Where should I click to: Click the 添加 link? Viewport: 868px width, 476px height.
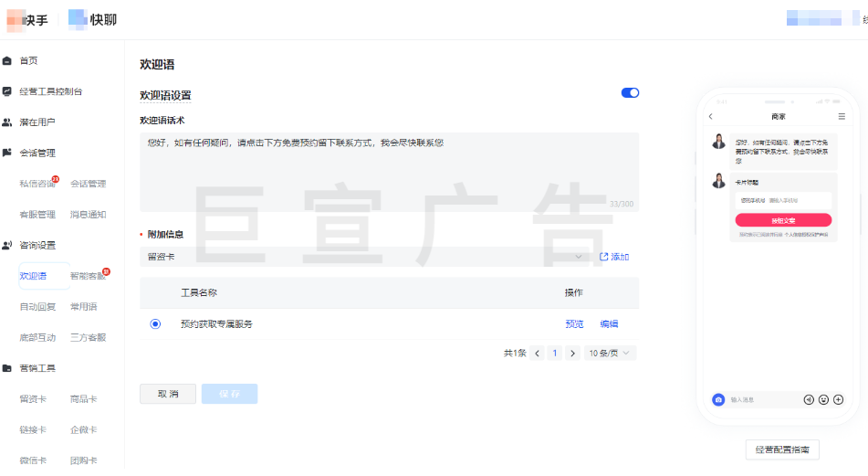(x=620, y=257)
